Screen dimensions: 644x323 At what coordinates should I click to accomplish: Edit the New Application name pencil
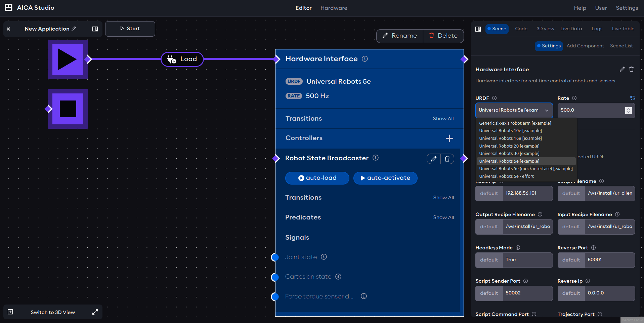[74, 29]
